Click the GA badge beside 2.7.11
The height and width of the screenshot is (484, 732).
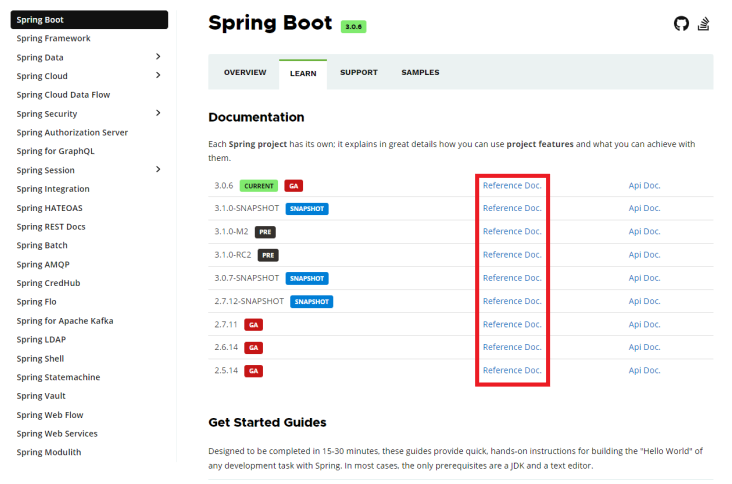click(253, 325)
